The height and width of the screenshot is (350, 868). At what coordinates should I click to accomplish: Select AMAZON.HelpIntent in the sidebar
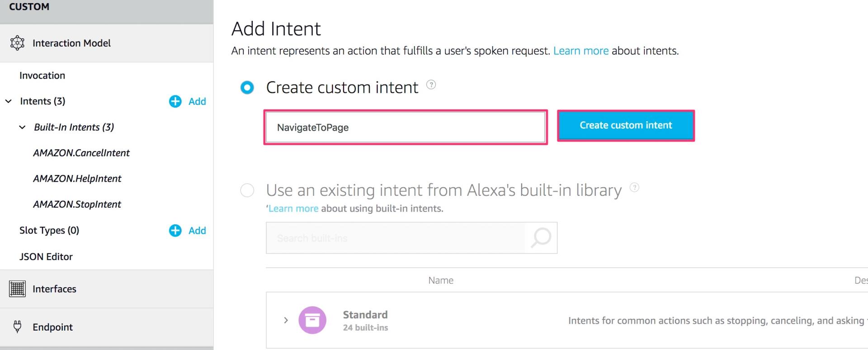coord(77,179)
